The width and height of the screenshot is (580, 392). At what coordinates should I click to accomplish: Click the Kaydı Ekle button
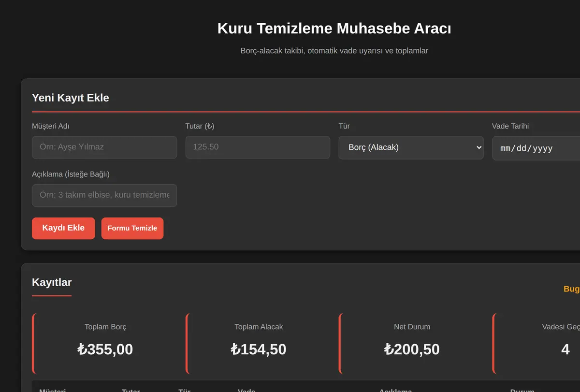[x=63, y=228]
